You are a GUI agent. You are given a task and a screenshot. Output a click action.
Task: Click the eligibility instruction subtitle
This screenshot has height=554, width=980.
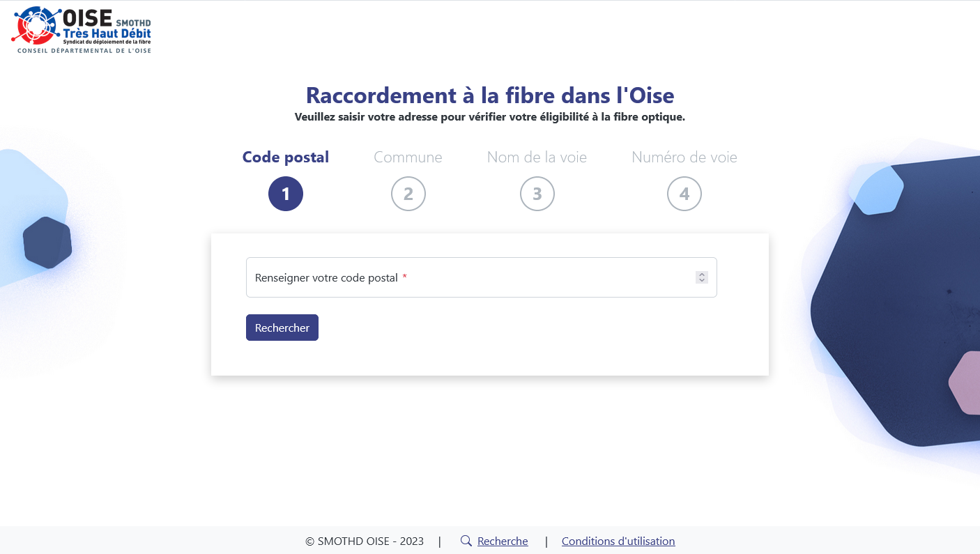[x=490, y=117]
